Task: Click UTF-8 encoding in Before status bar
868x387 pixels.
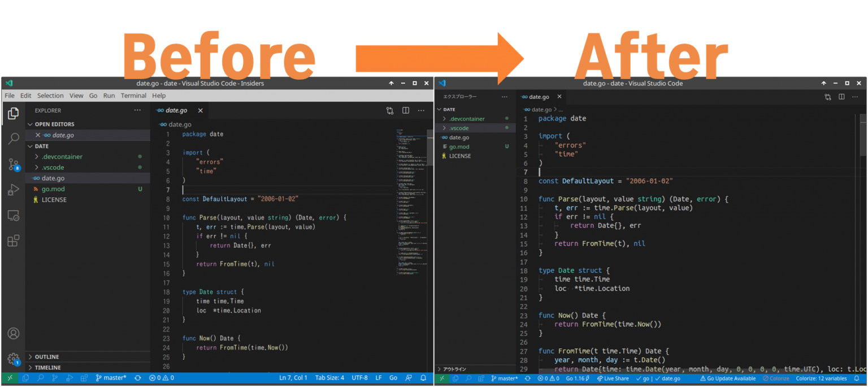Action: 359,378
